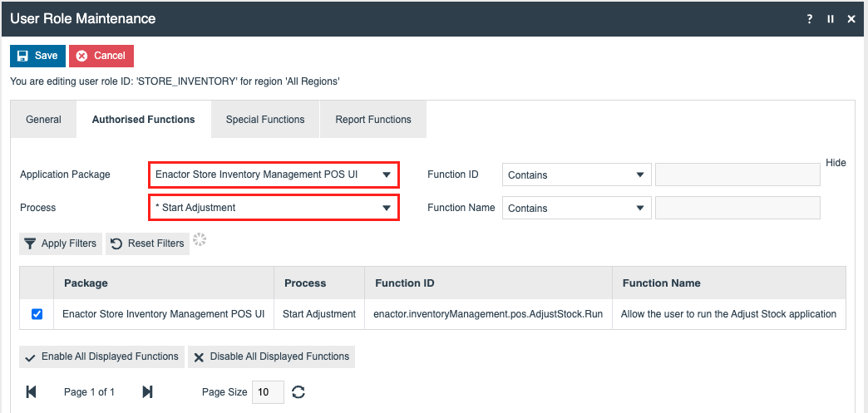Image resolution: width=868 pixels, height=413 pixels.
Task: Switch to the General tab
Action: [x=43, y=120]
